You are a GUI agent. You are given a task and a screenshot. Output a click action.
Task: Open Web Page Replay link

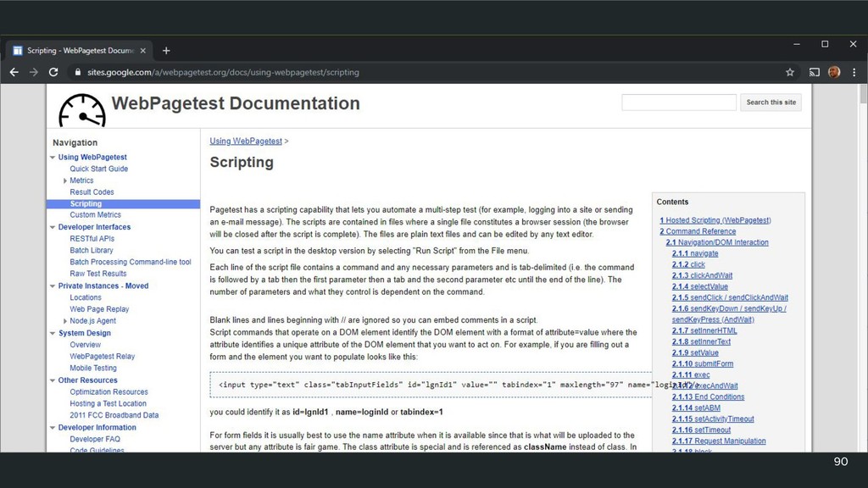[x=99, y=309]
